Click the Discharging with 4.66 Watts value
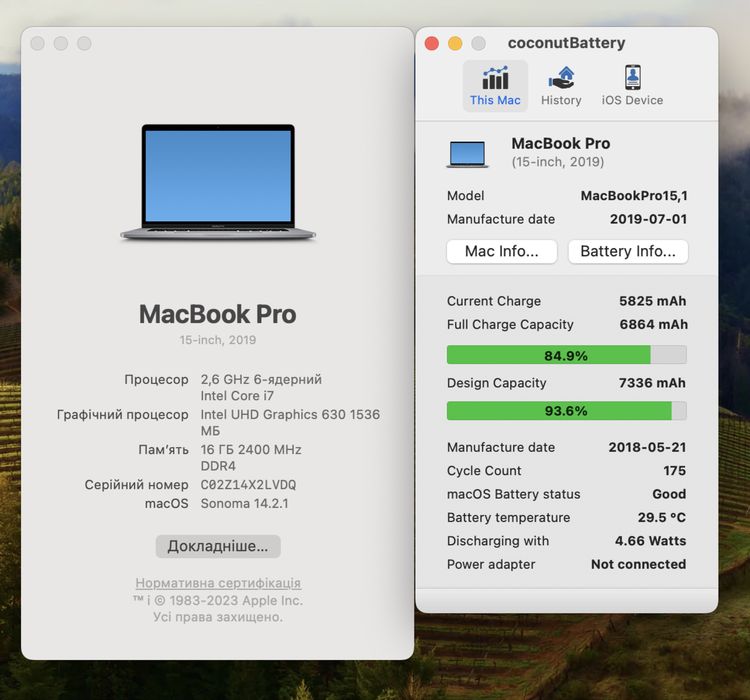This screenshot has width=750, height=700. pyautogui.click(x=650, y=541)
